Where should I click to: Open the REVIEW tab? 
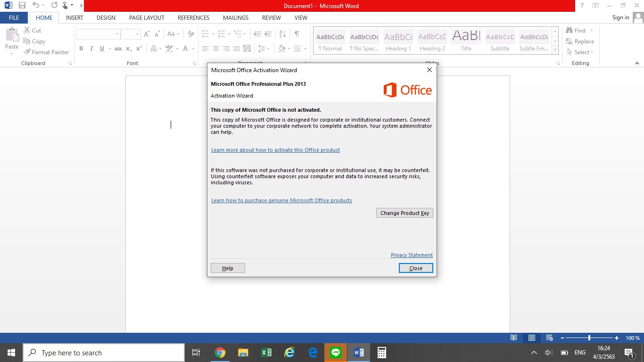coord(272,17)
